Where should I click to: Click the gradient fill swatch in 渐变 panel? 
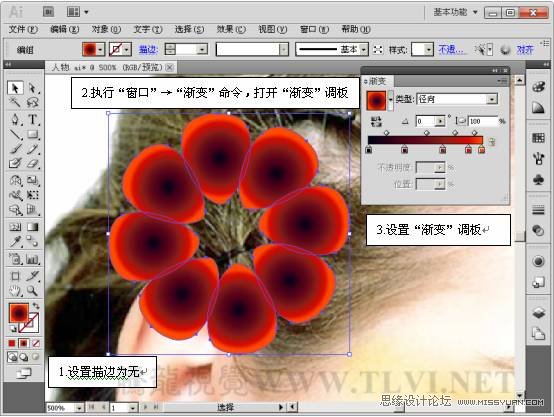tap(377, 100)
